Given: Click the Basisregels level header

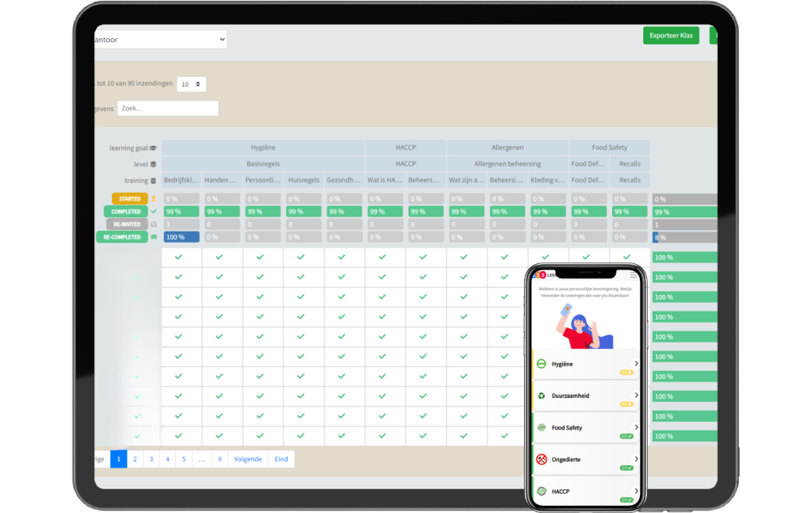Looking at the screenshot, I should 263,163.
